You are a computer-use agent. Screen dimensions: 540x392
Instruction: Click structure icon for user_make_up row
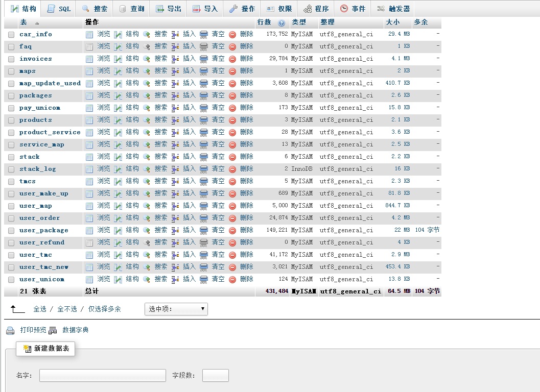tap(118, 194)
